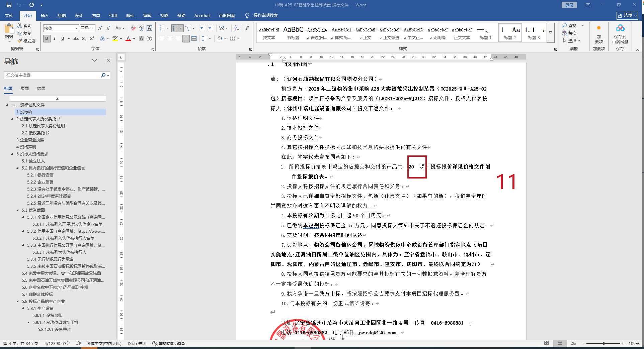Open the Select (选择) dropdown

572,41
